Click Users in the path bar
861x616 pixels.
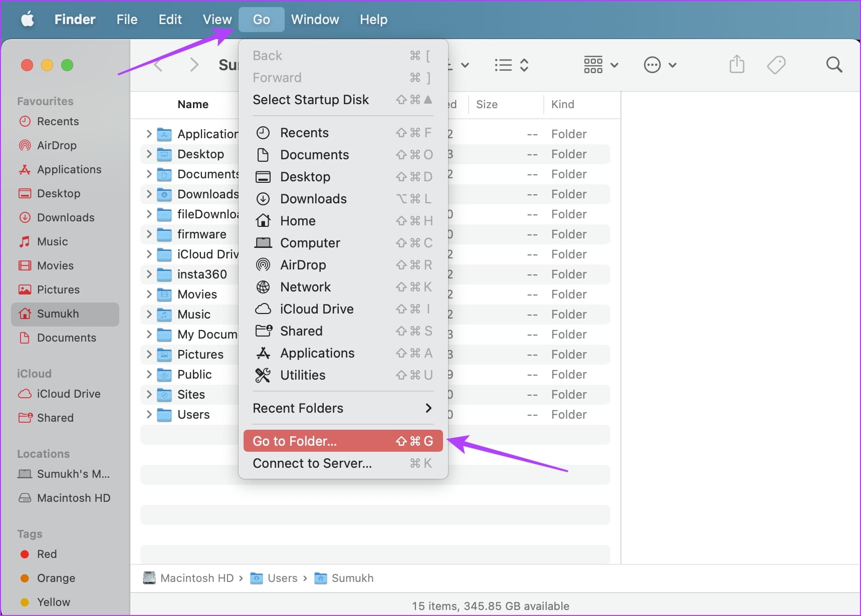(274, 578)
